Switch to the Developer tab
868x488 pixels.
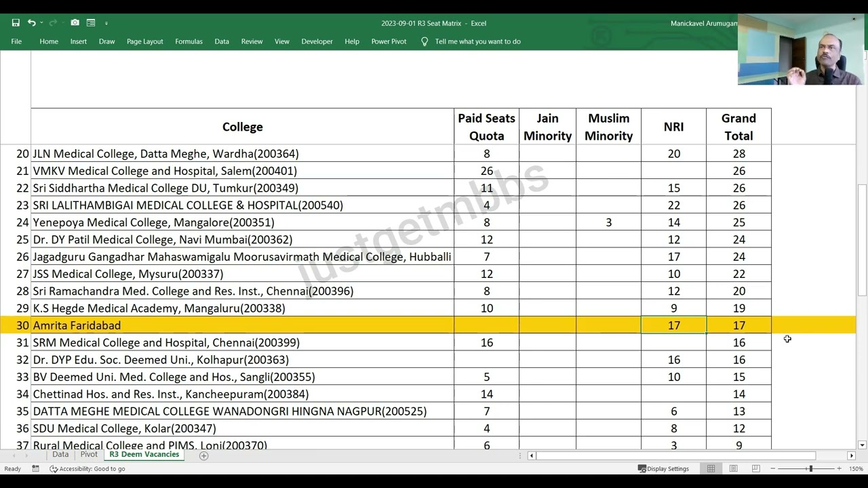pyautogui.click(x=317, y=41)
